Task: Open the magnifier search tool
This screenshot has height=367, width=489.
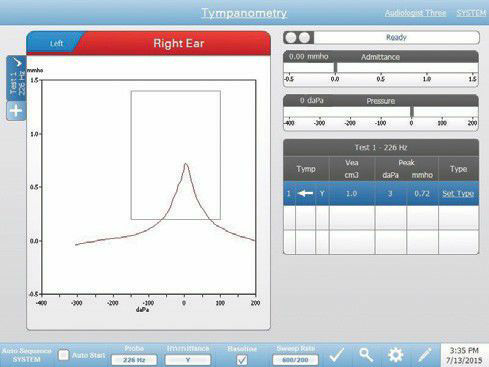Action: coord(366,355)
